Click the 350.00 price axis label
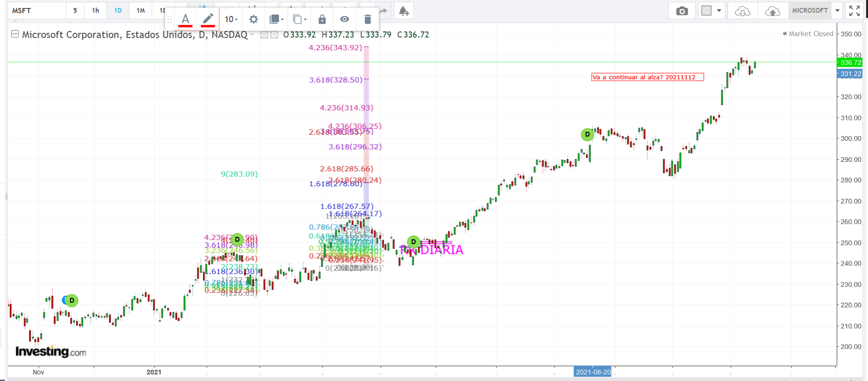The height and width of the screenshot is (381, 868). (x=851, y=34)
